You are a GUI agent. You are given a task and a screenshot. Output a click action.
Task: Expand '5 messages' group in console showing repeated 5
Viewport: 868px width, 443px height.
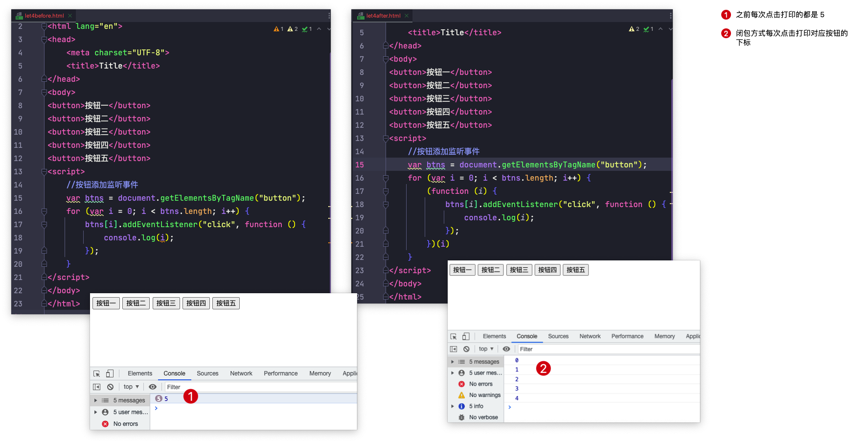(96, 400)
